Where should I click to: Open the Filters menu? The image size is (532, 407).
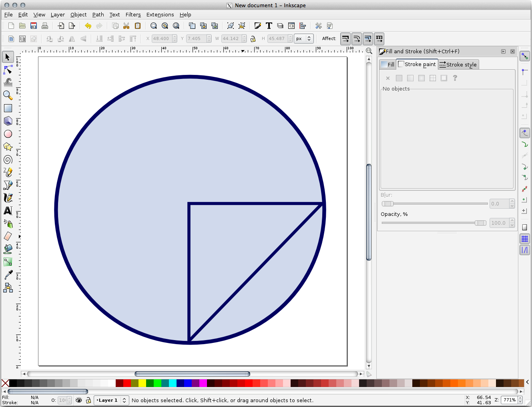click(133, 14)
